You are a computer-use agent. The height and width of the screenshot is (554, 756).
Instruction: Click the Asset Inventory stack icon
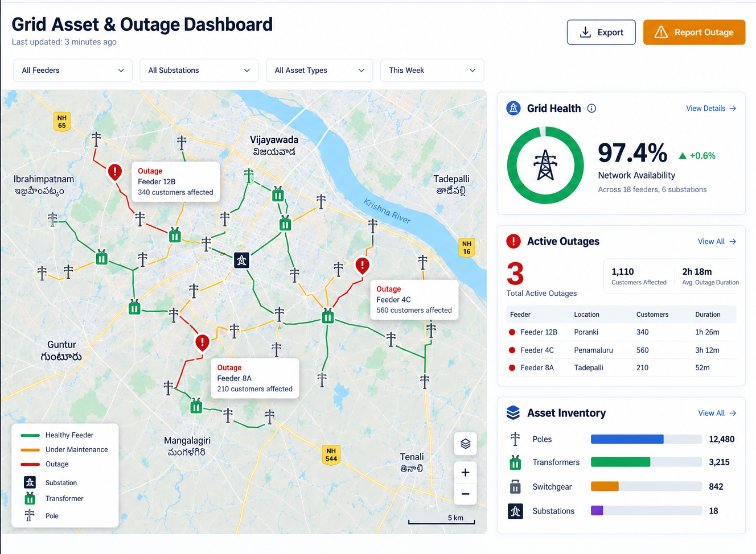[513, 413]
